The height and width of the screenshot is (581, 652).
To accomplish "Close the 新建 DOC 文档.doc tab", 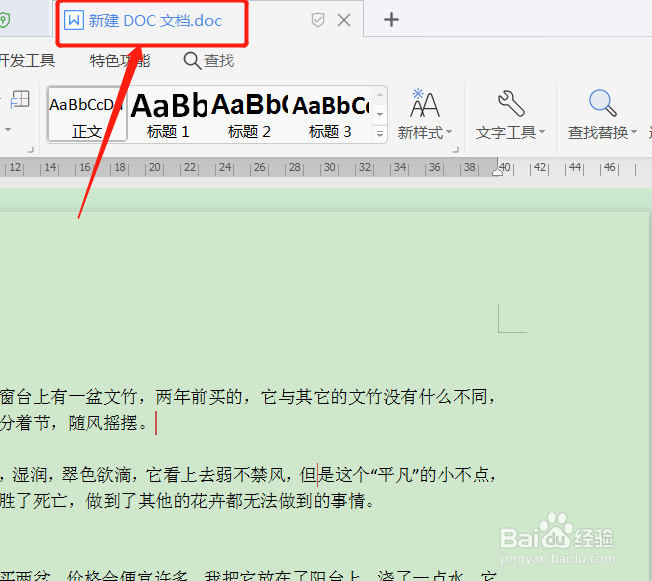I will click(x=344, y=20).
